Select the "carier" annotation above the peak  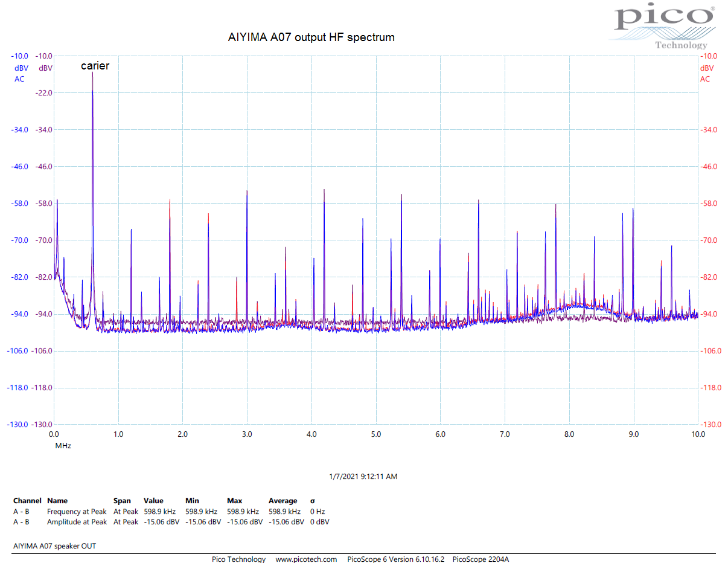tap(95, 66)
